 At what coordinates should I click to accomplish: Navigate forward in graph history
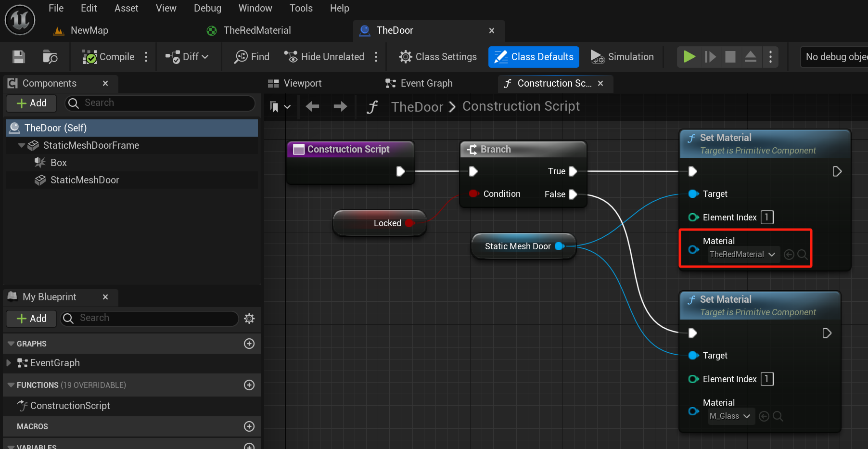click(340, 106)
